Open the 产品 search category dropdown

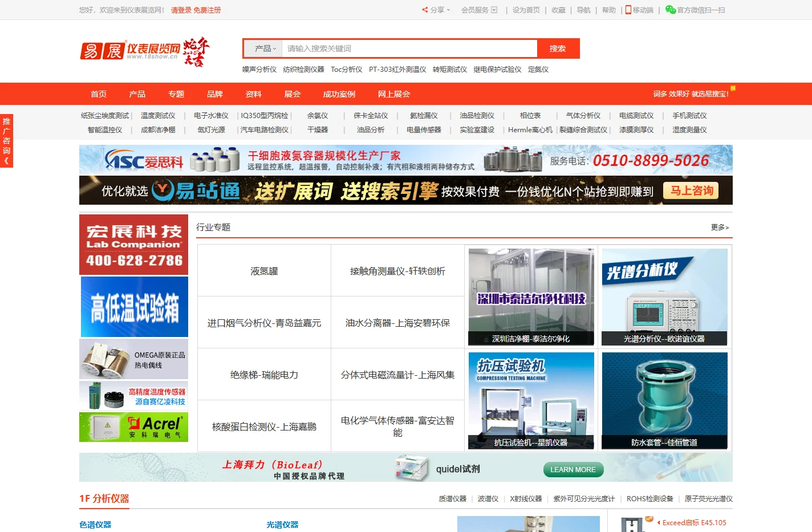pos(265,48)
